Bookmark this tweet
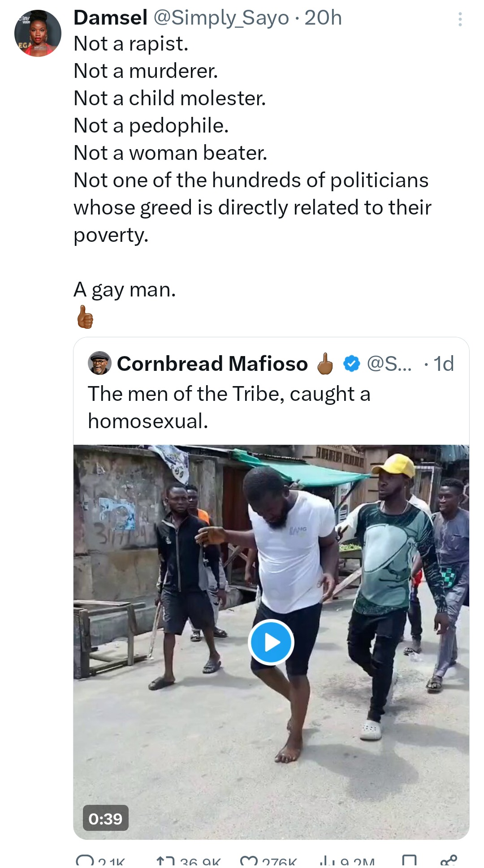This screenshot has width=484, height=868. pos(409,861)
